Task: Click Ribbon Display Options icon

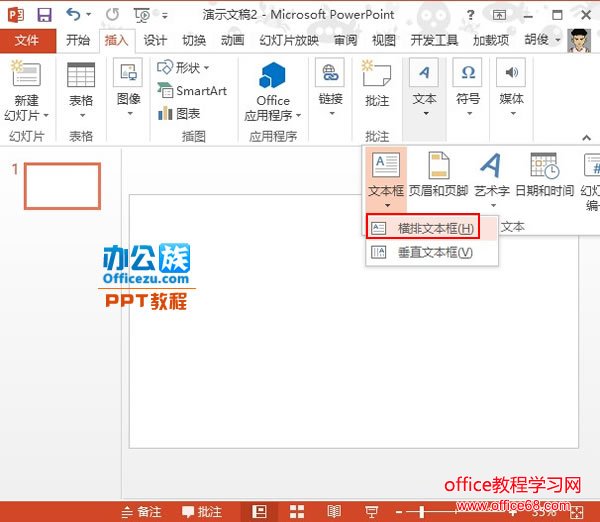Action: (499, 15)
